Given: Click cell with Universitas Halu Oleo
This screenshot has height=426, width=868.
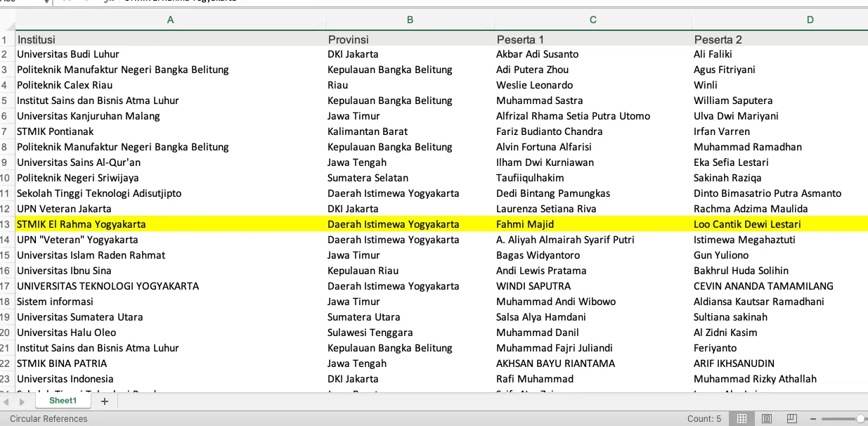Looking at the screenshot, I should (x=67, y=333).
